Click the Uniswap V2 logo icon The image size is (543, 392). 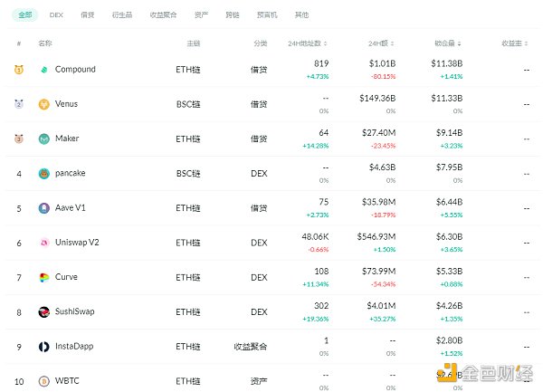click(x=44, y=243)
